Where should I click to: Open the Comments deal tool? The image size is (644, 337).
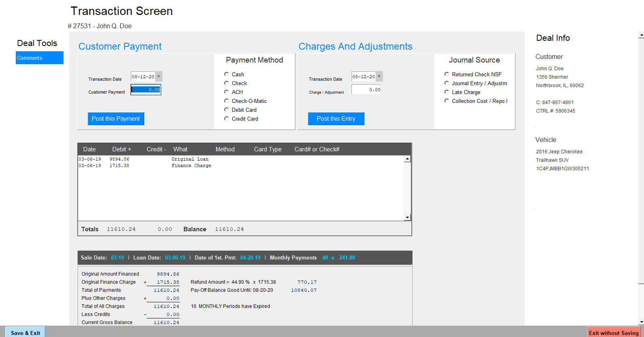[40, 58]
